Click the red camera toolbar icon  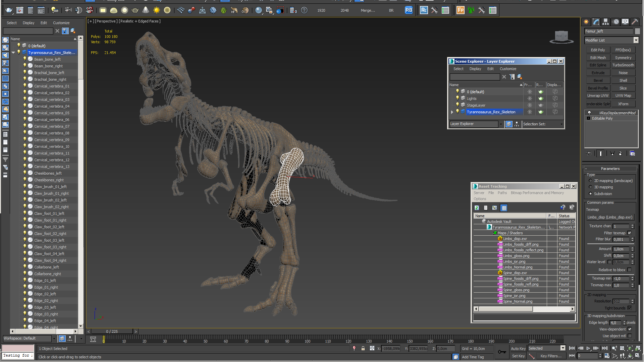pyautogui.click(x=89, y=10)
